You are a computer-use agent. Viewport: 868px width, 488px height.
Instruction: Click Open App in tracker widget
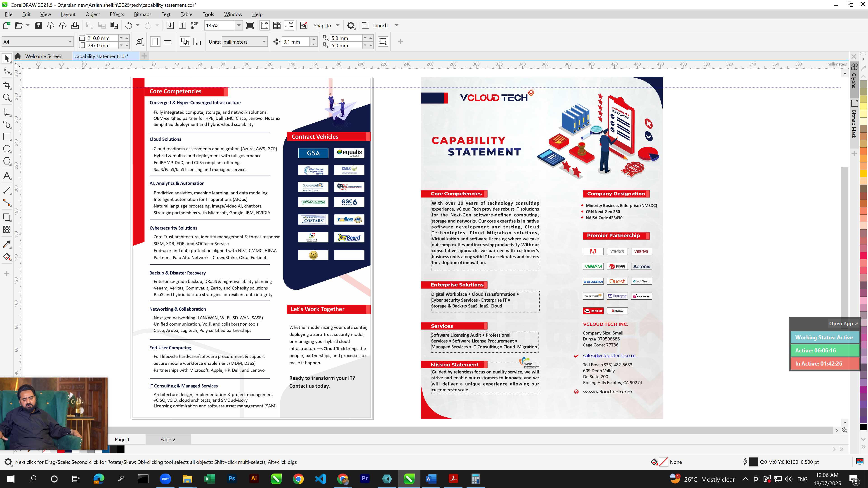(843, 324)
